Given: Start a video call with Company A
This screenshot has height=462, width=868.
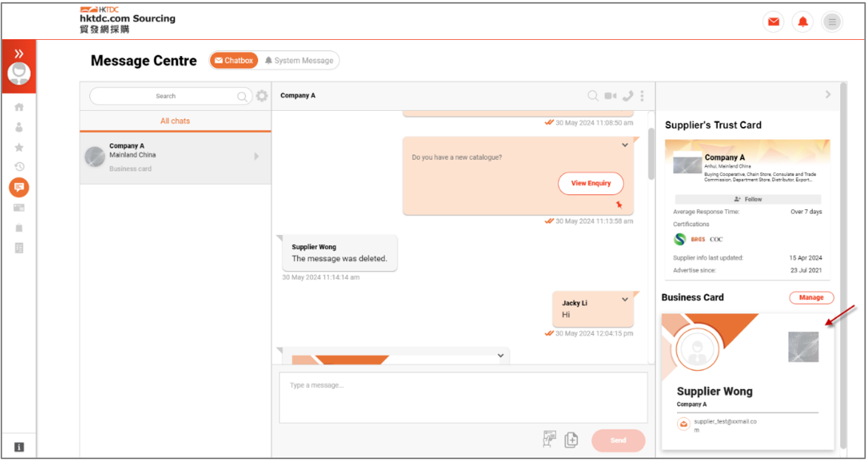Looking at the screenshot, I should click(610, 95).
